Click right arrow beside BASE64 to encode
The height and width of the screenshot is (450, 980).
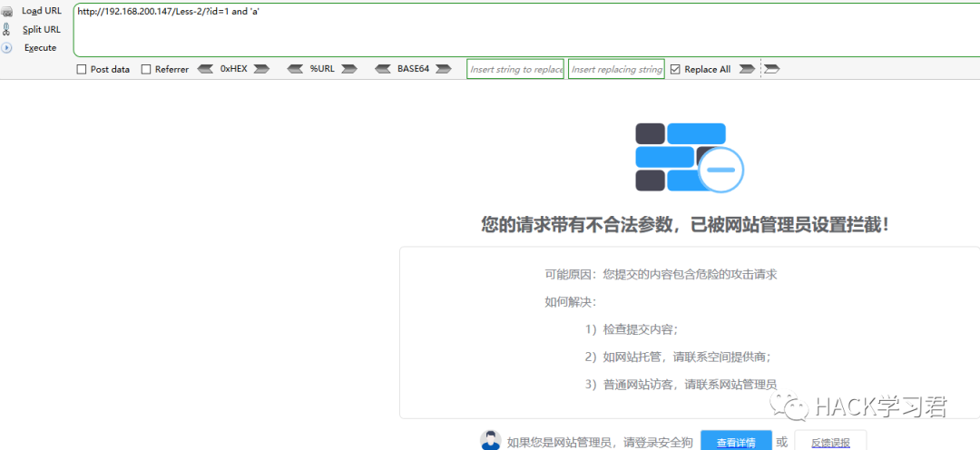(x=443, y=69)
